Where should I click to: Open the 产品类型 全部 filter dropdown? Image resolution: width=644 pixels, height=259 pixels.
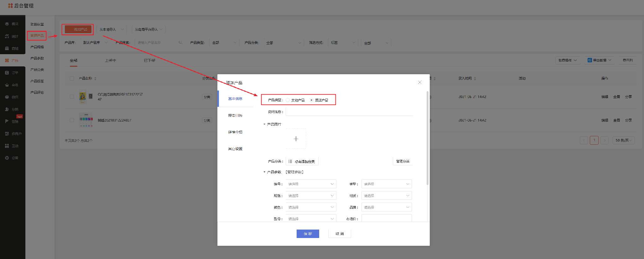[224, 43]
